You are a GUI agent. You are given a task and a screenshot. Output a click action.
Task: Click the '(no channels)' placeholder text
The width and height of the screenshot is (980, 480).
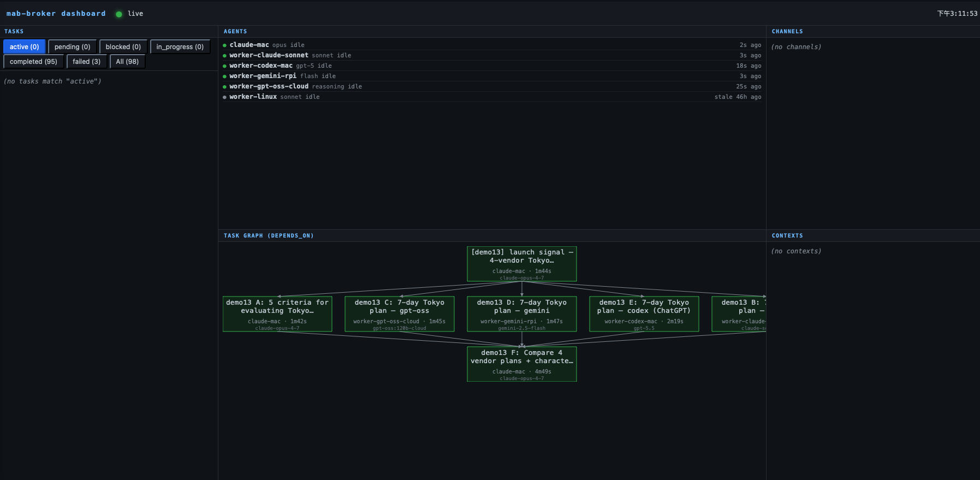796,47
